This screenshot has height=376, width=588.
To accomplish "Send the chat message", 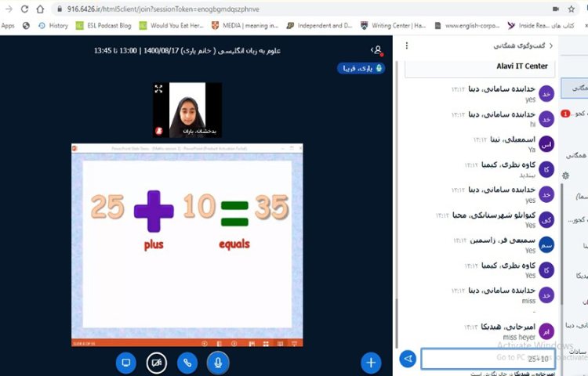I will tap(408, 359).
